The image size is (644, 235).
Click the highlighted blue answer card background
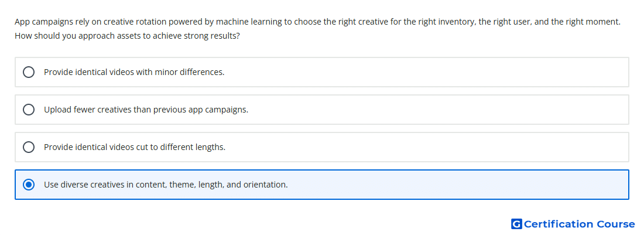tap(322, 185)
